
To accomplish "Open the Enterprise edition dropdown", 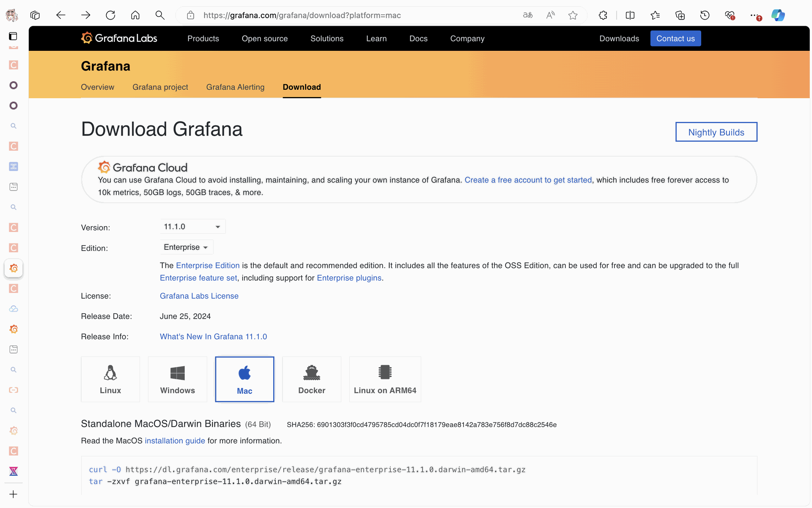I will (x=186, y=247).
